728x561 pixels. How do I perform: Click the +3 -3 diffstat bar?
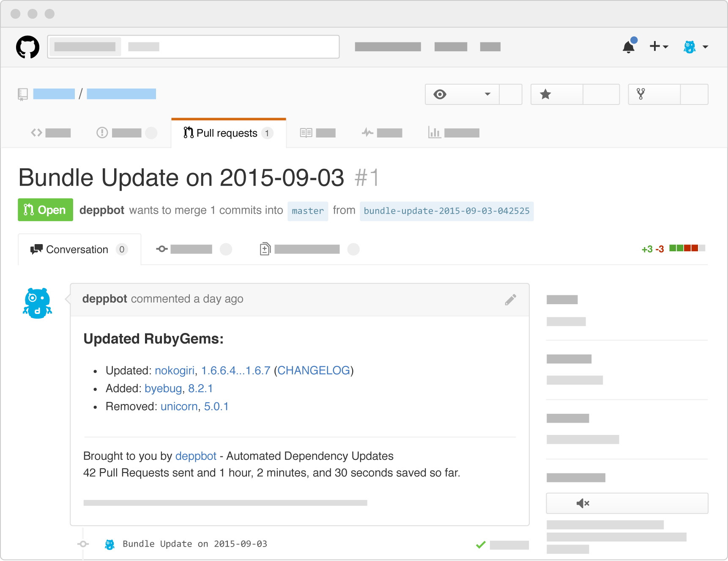pos(673,249)
